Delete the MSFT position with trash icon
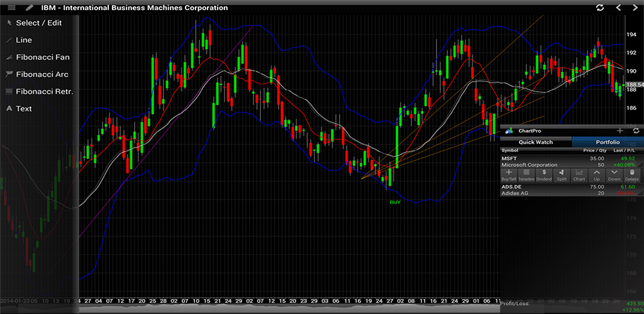The width and height of the screenshot is (644, 314). [632, 175]
